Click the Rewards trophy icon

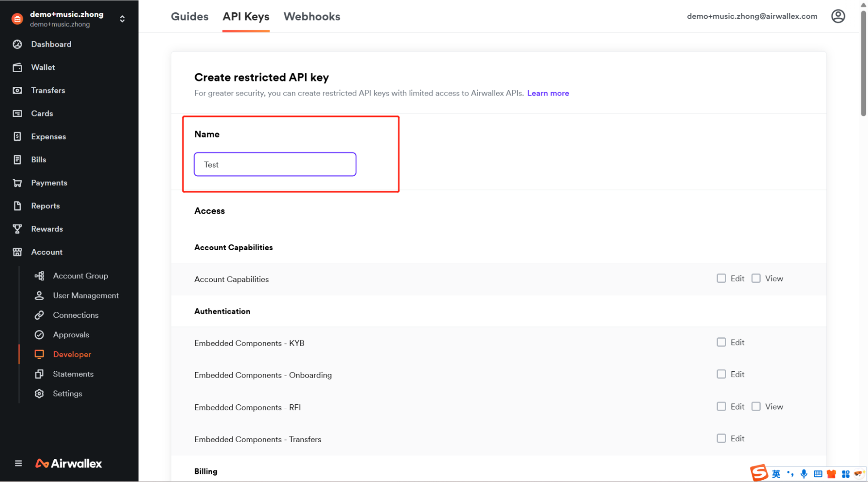click(x=17, y=229)
